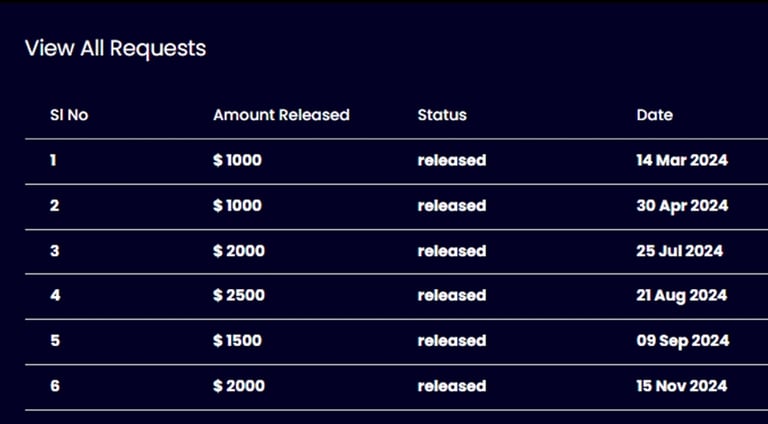Click the 25 Jul 2024 date
The width and height of the screenshot is (768, 424).
pos(680,251)
